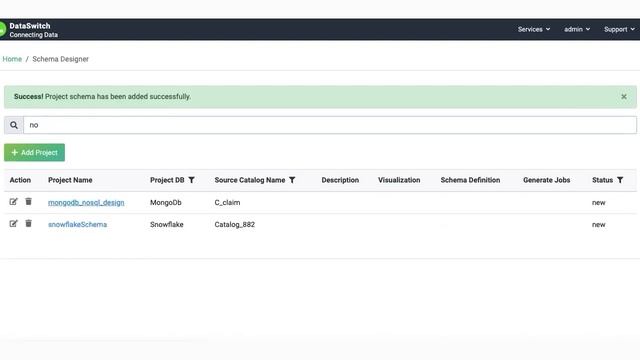Click the Visualization column header
The height and width of the screenshot is (360, 640).
pos(399,180)
